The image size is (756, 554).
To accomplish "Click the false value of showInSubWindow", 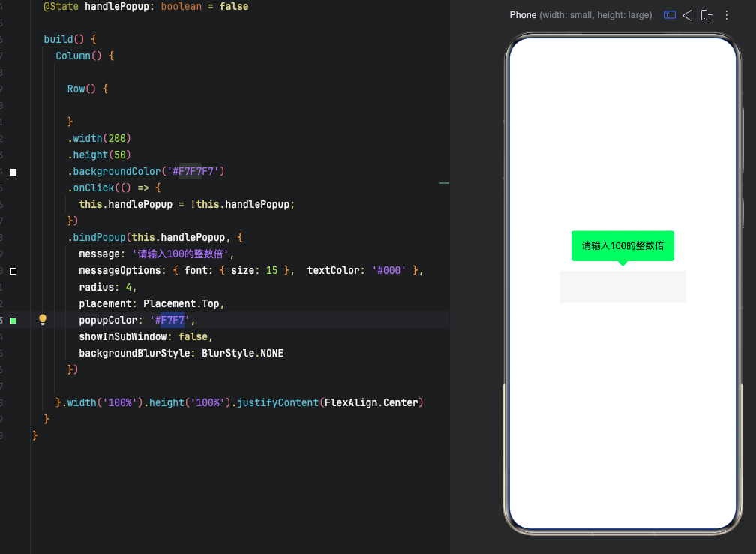I will (x=193, y=336).
